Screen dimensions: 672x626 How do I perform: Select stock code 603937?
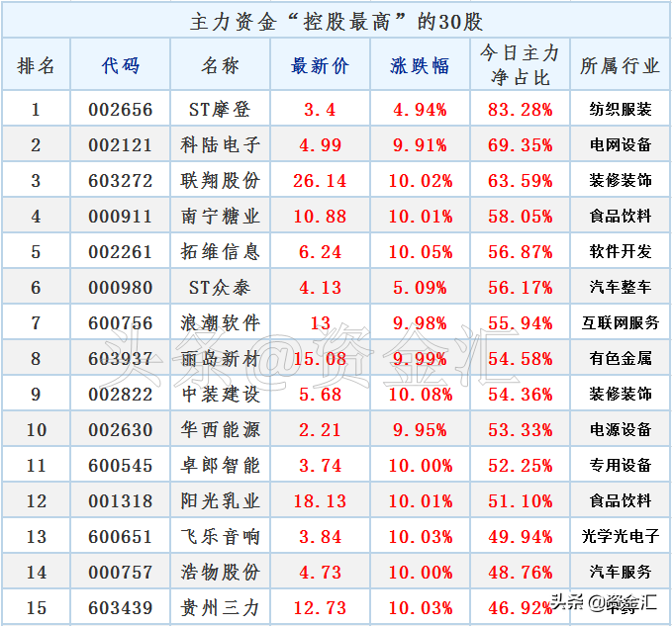coord(121,358)
